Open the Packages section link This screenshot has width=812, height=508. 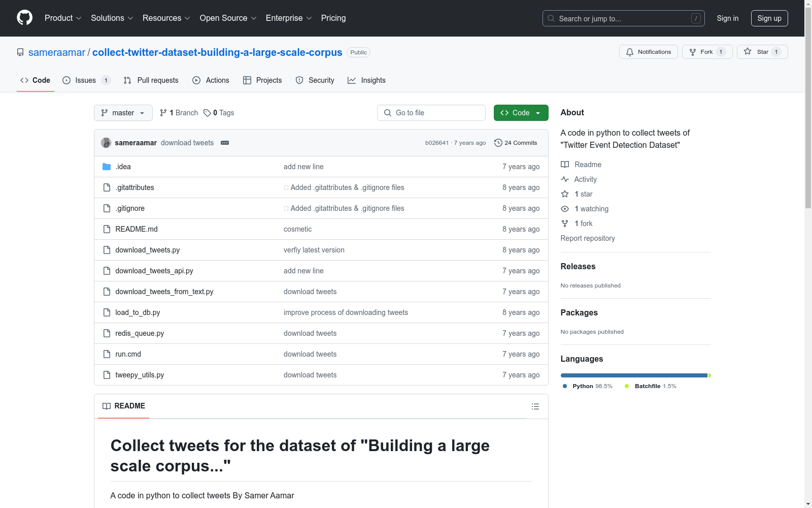click(579, 312)
